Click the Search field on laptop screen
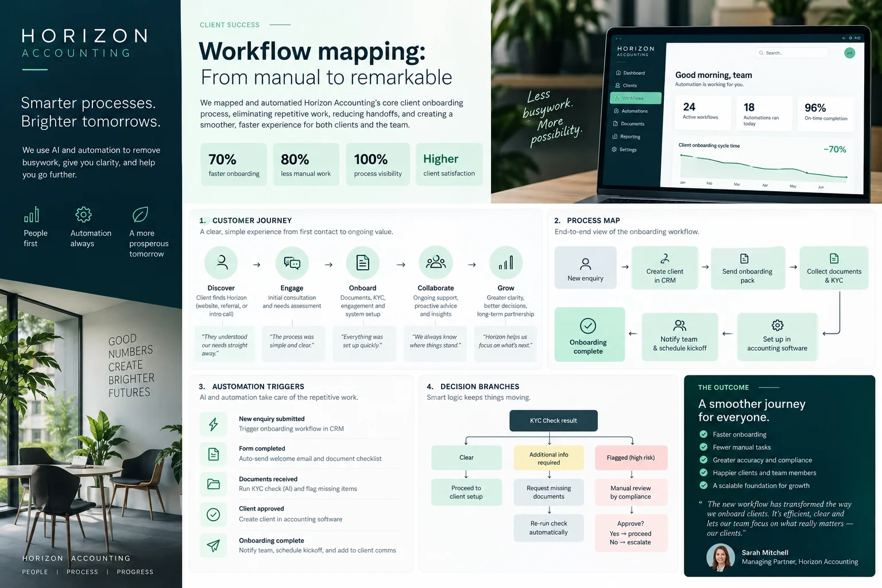 (x=792, y=53)
